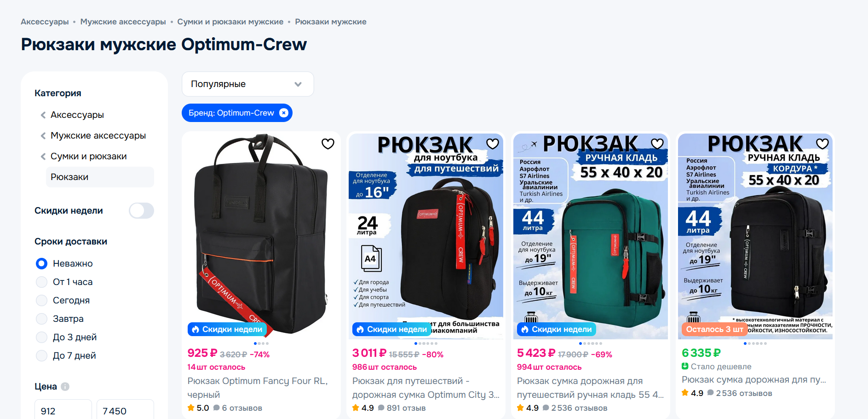Click the minimum price field 912
Image resolution: width=868 pixels, height=419 pixels.
point(63,411)
